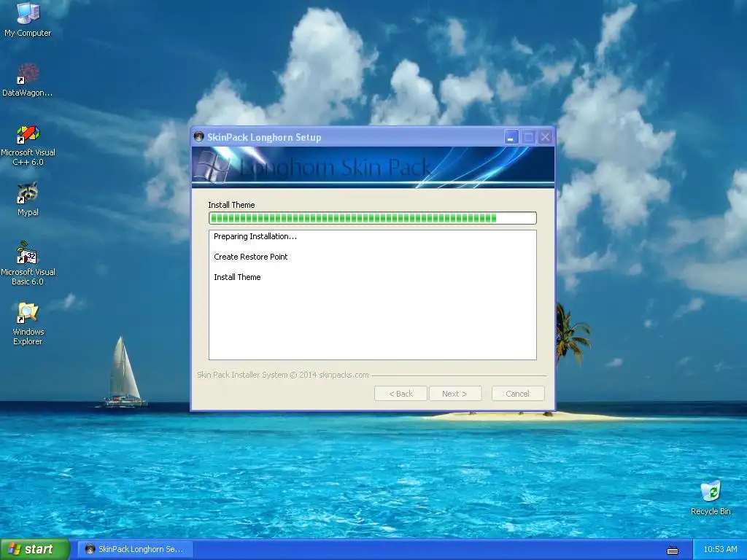
Task: Click the Skin Pack Installer System copyright text
Action: (283, 375)
